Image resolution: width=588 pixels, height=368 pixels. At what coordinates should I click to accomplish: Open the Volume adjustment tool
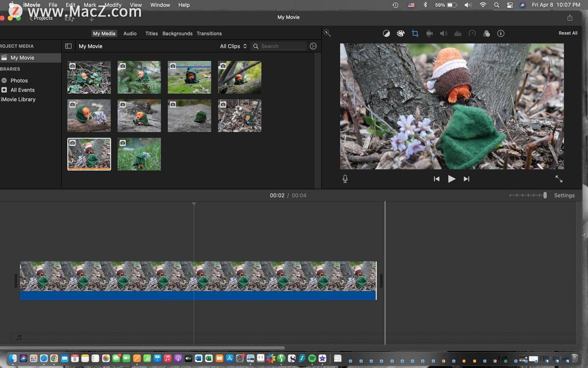click(443, 33)
